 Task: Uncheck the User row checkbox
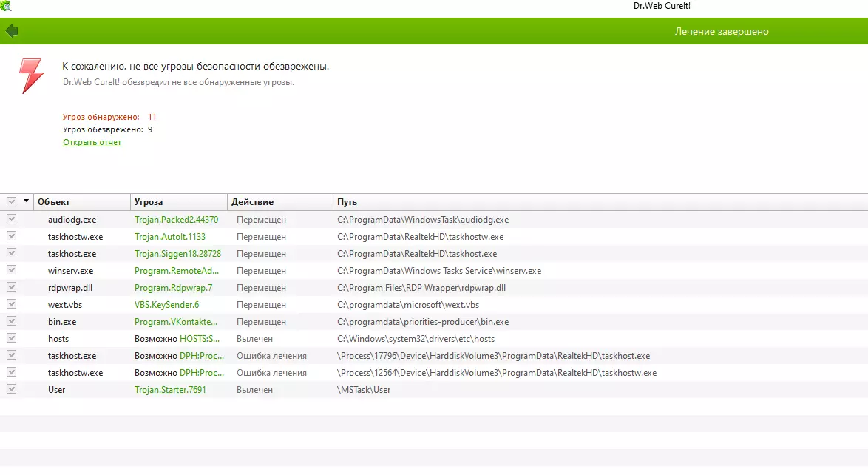11,389
